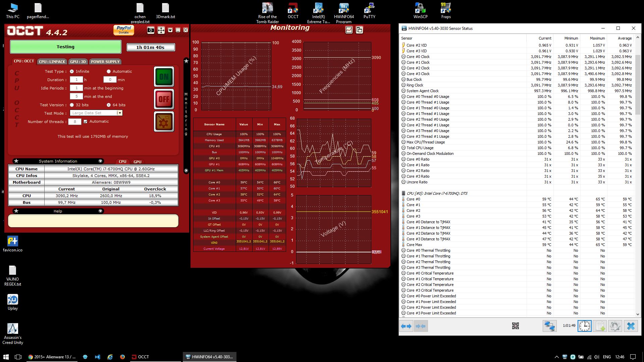Click the HWiNFO blue X close button
The width and height of the screenshot is (644, 362).
click(x=631, y=326)
